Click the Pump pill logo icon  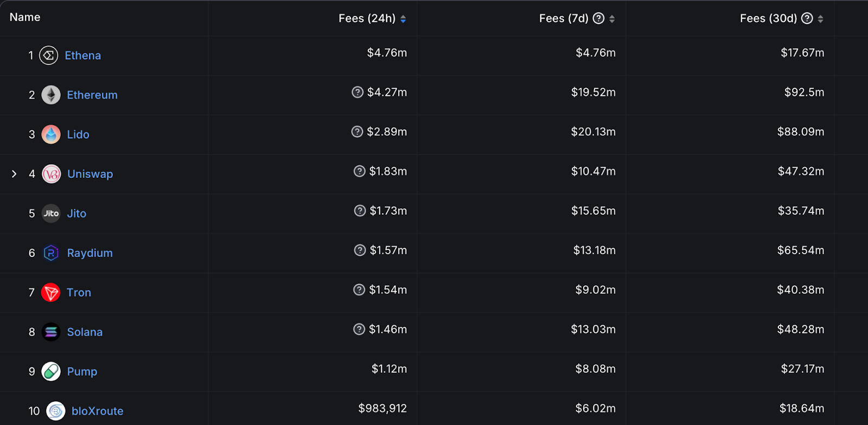click(51, 371)
